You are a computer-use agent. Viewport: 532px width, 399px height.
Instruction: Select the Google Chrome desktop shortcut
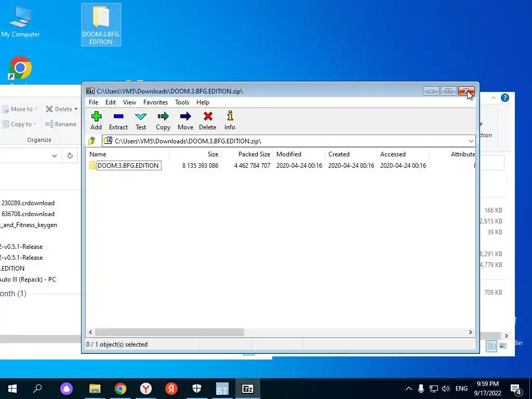[20, 70]
